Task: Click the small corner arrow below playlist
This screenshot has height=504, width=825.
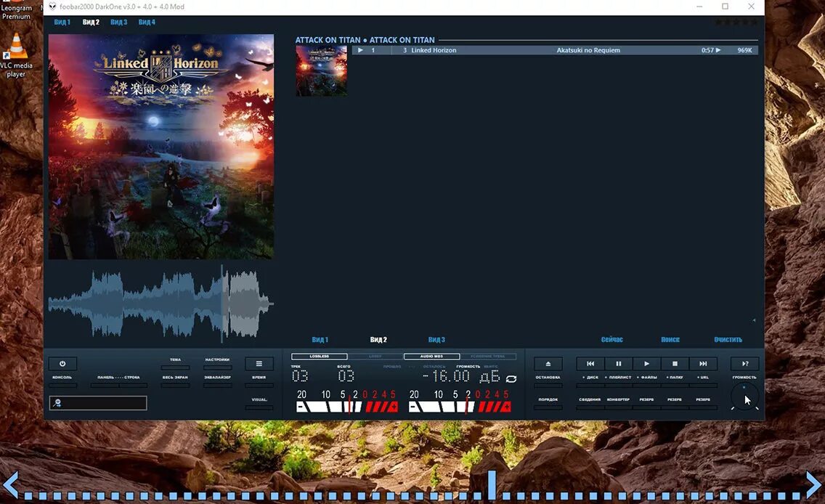Action: coord(753,320)
